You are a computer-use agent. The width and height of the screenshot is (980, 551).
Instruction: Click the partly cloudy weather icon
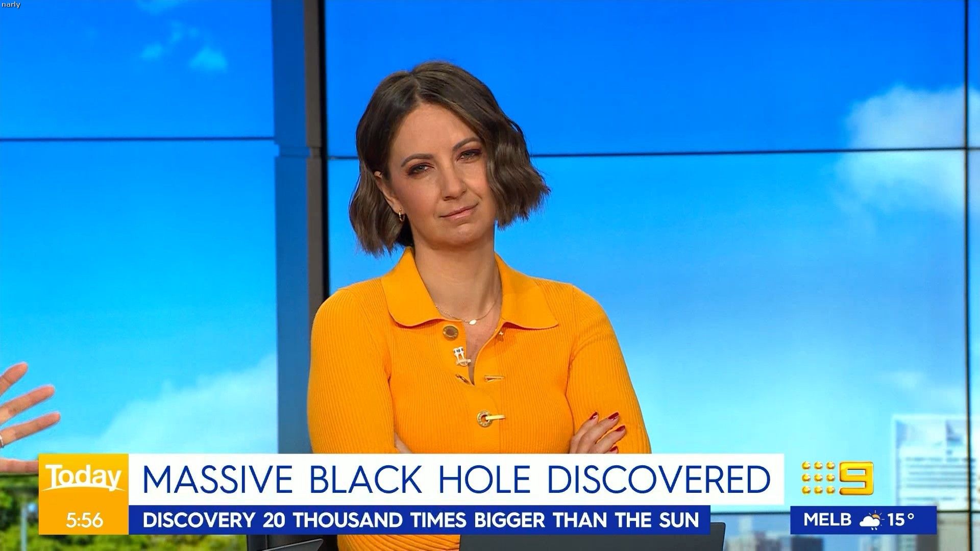coord(871,520)
